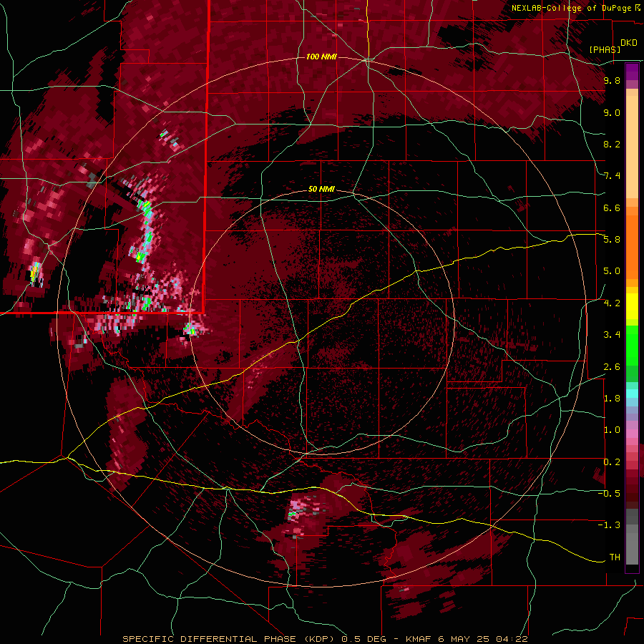
Task: Pick the yellow band of the color scale
Action: (x=632, y=306)
